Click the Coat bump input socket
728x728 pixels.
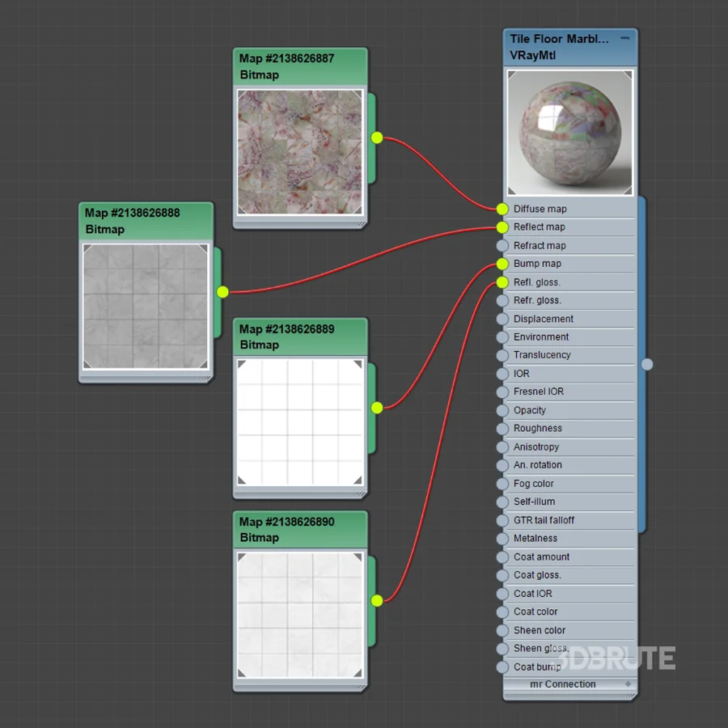(x=502, y=667)
